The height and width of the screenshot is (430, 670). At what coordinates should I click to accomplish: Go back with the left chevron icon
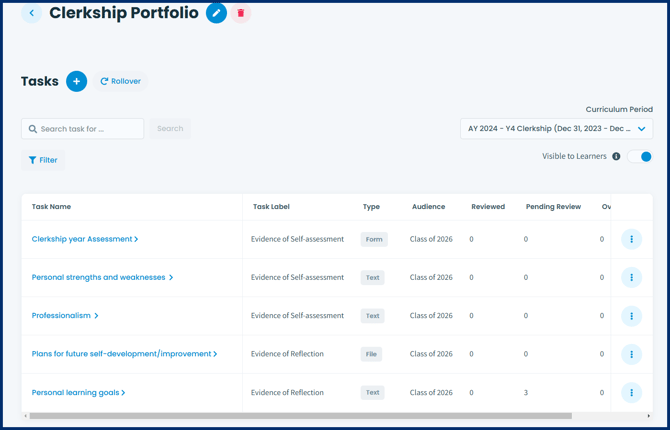[x=31, y=13]
